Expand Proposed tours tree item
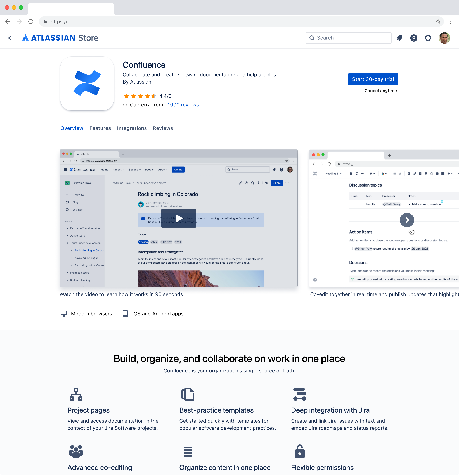 67,272
